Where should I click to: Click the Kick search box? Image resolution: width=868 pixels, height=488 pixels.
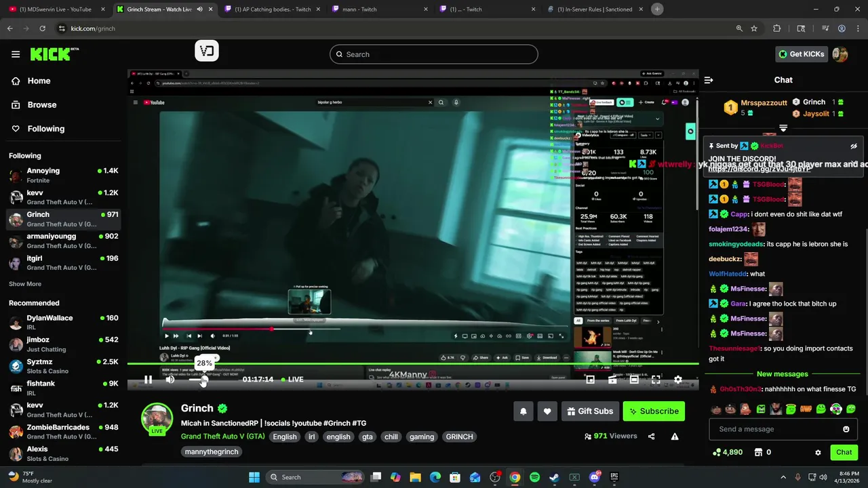[434, 54]
